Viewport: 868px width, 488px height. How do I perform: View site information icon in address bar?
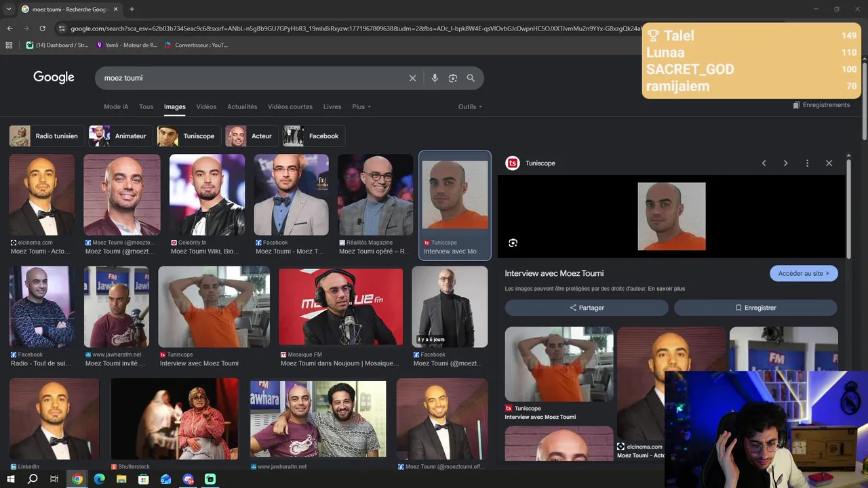[62, 28]
